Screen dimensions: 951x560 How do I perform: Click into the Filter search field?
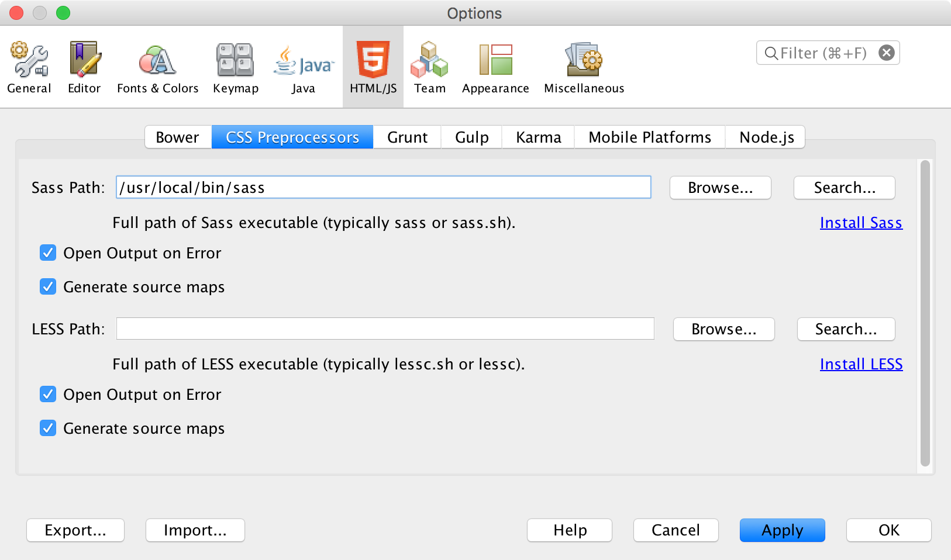pos(828,53)
